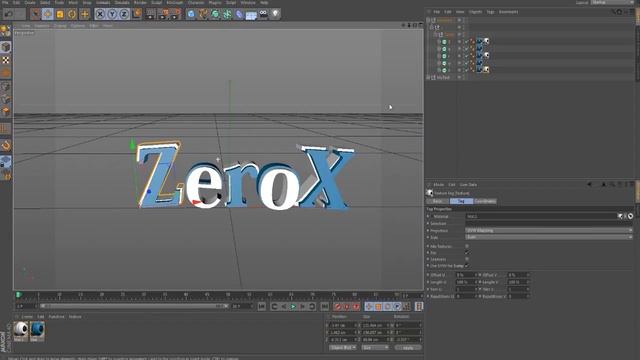Open the Projection dropdown

tap(549, 231)
